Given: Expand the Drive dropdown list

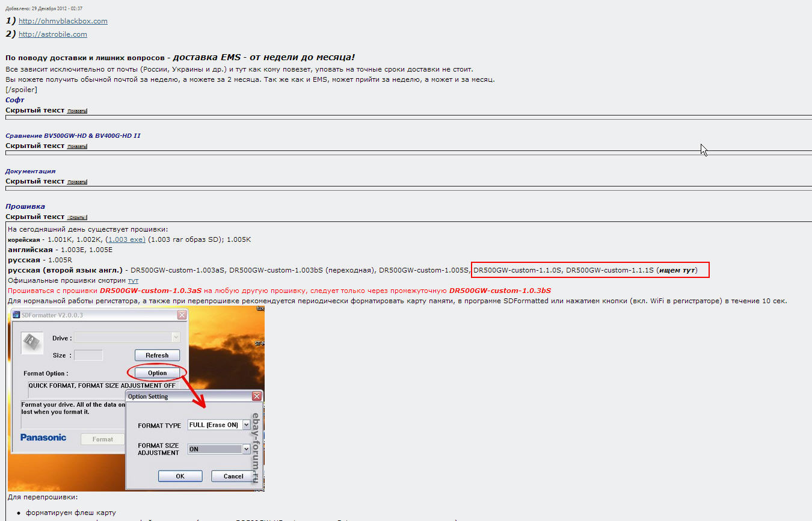Looking at the screenshot, I should pyautogui.click(x=176, y=338).
